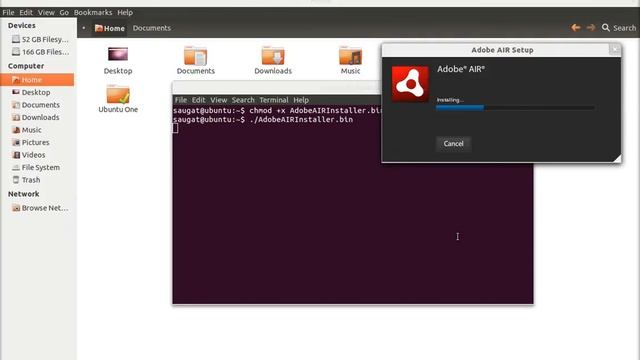Click the Computer header in sidebar
Viewport: 640px width, 360px height.
26,66
